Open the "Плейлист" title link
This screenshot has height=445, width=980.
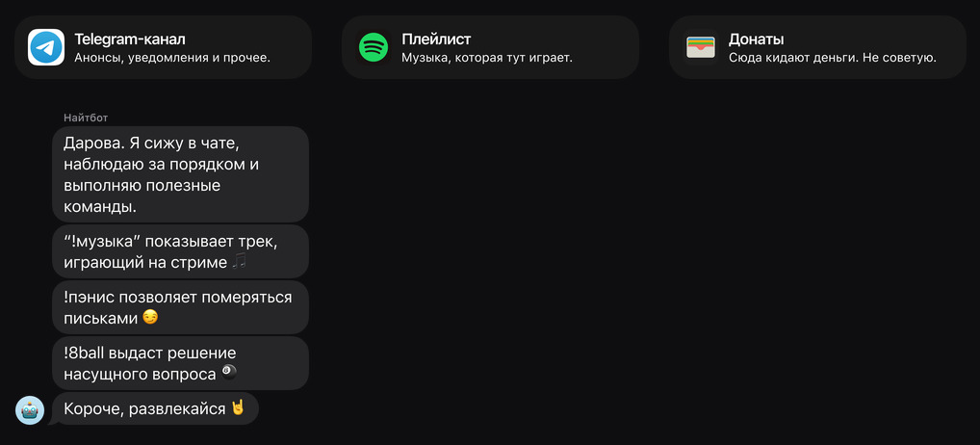436,39
